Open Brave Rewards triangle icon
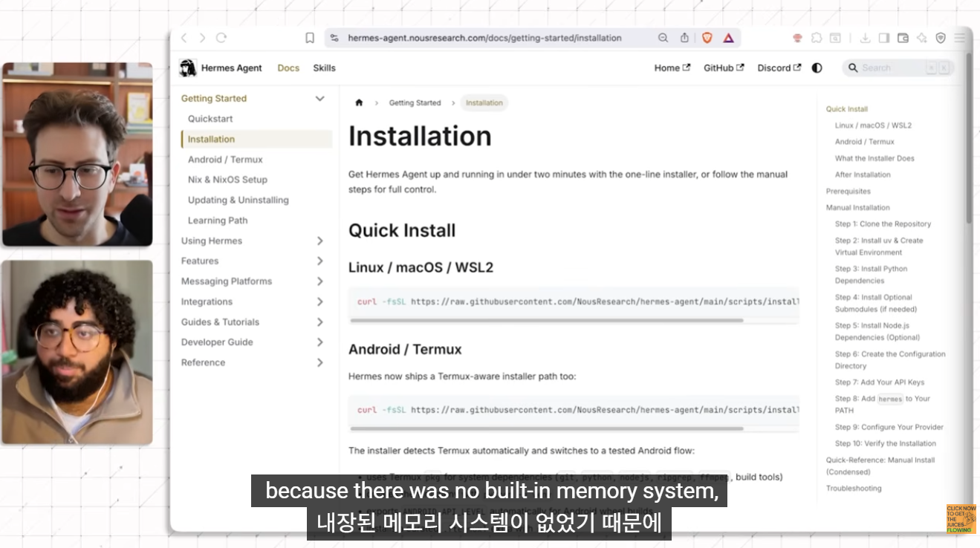 tap(728, 38)
